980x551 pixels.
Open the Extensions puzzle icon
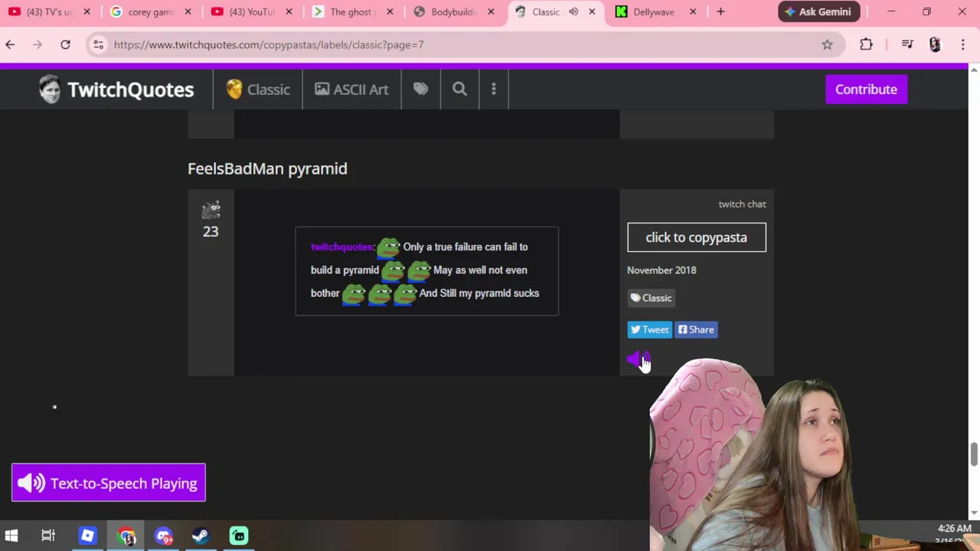866,44
